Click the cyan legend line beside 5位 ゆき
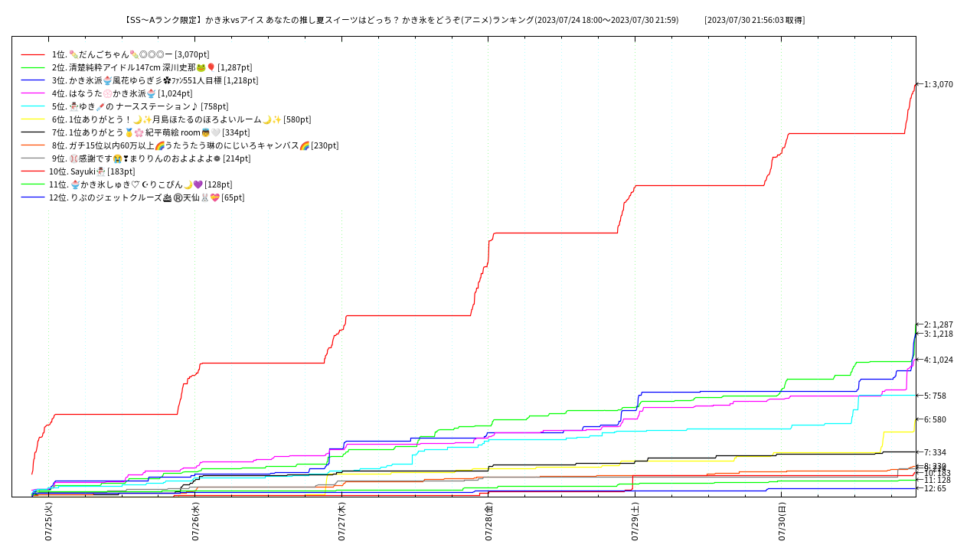The width and height of the screenshot is (980, 551). click(33, 106)
